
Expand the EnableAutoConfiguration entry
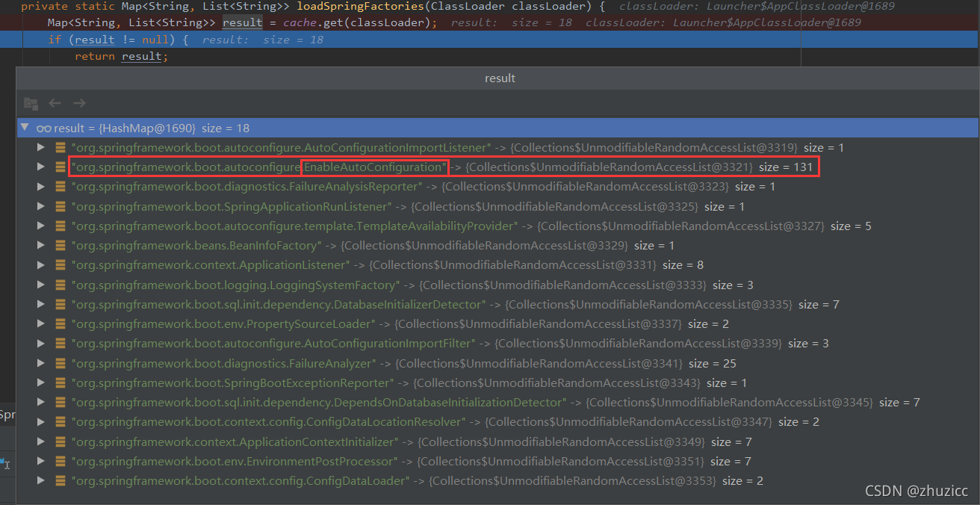click(x=41, y=167)
